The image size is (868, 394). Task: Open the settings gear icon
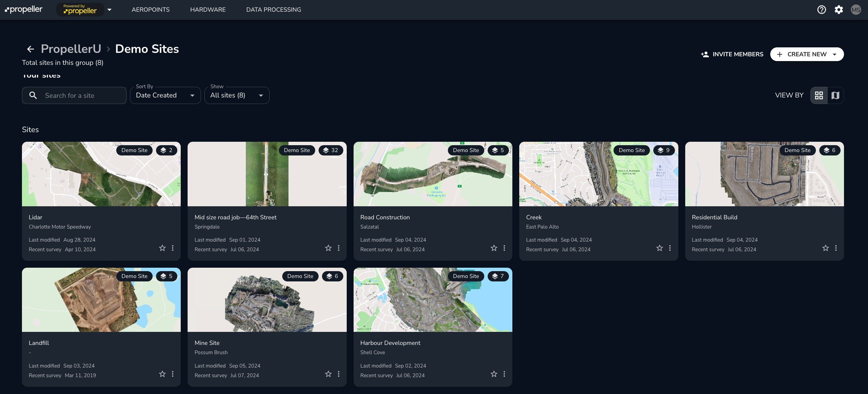click(839, 10)
